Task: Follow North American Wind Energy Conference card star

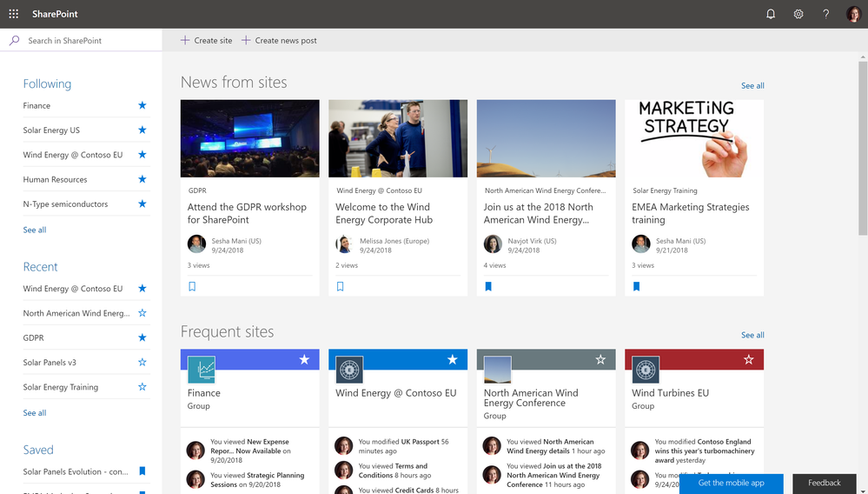Action: (600, 360)
